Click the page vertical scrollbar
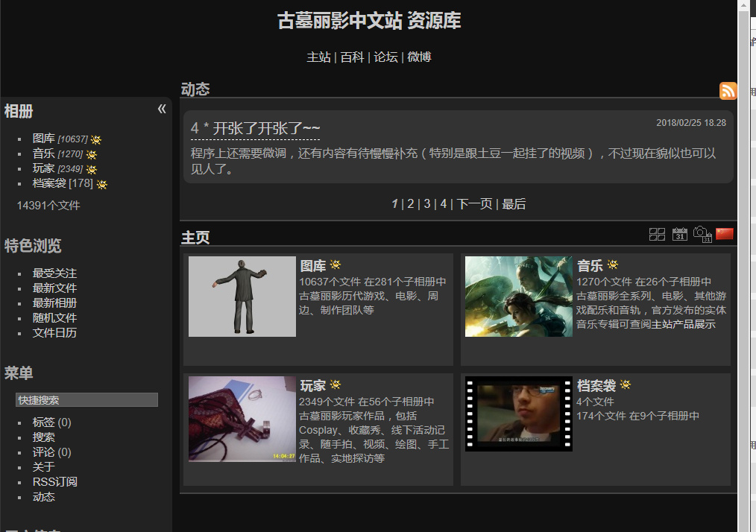Image resolution: width=756 pixels, height=532 pixels. (743, 266)
